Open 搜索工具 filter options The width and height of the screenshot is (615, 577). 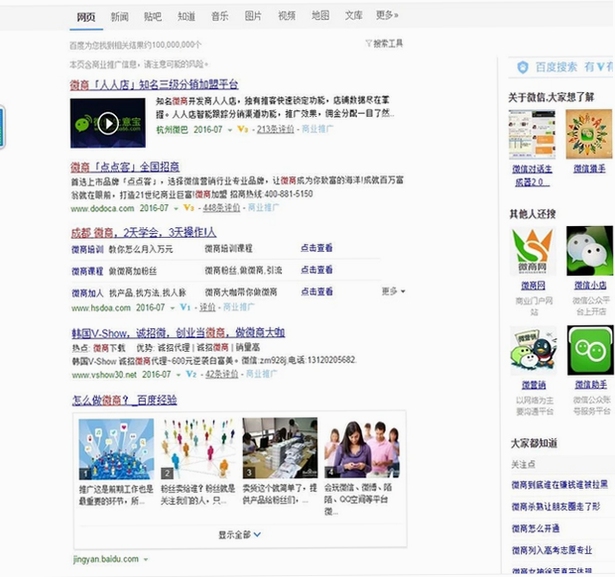point(384,43)
